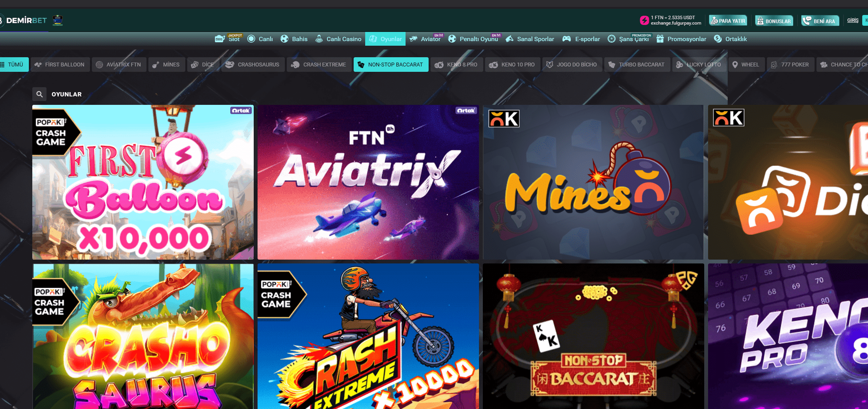Filter by WHEEL category
Screen dimensions: 868x409
747,65
